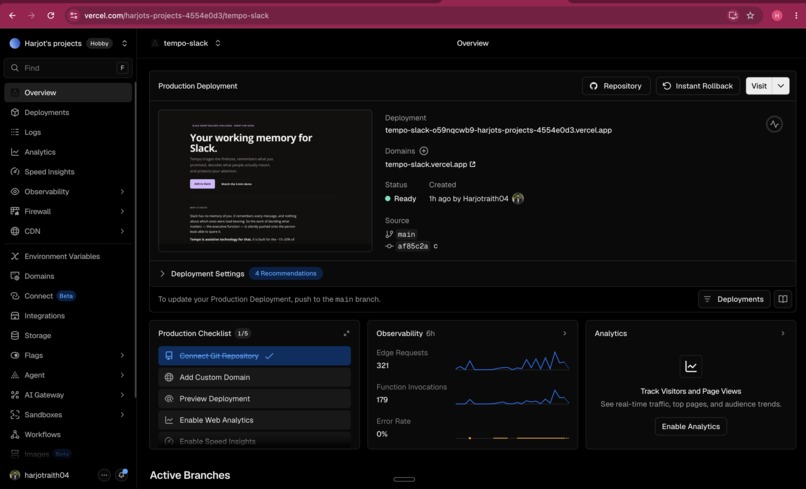Select the Preview Deployment checklist item
The image size is (806, 489).
(x=254, y=399)
